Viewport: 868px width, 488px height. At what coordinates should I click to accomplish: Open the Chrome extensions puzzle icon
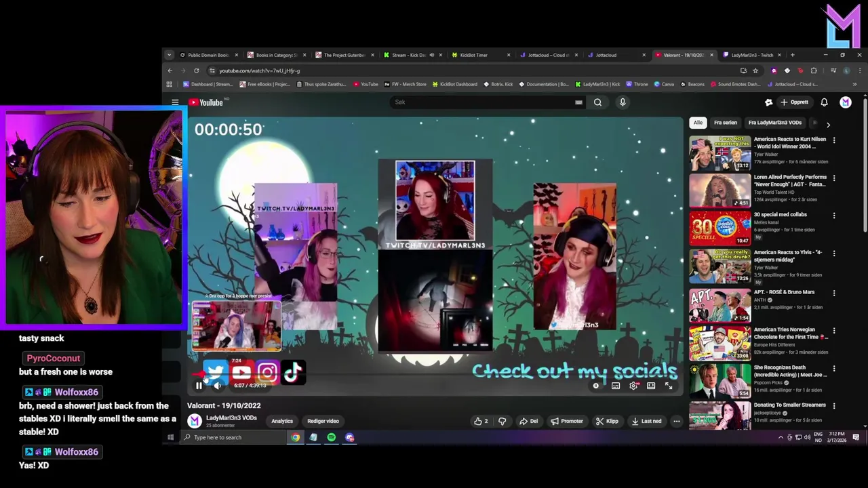pyautogui.click(x=814, y=70)
